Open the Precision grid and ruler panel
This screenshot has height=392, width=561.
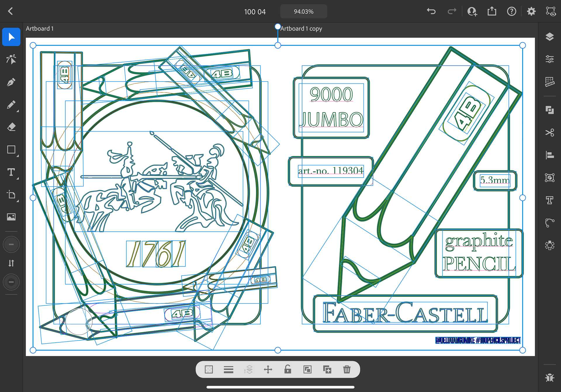550,82
